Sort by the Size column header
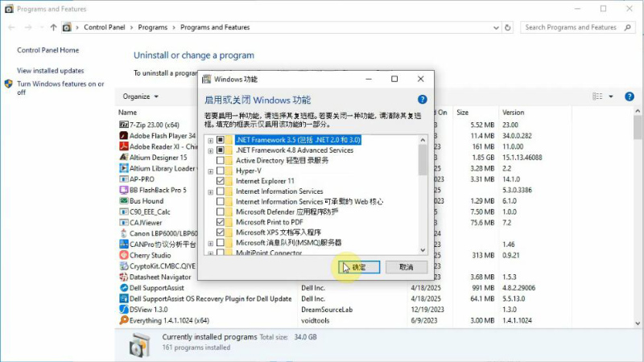 pos(462,112)
